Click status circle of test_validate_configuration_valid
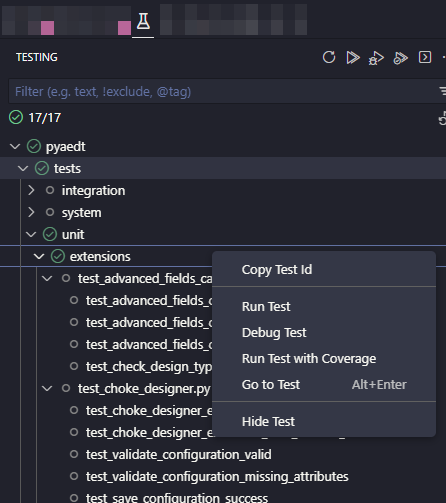This screenshot has width=446, height=503. tap(74, 454)
